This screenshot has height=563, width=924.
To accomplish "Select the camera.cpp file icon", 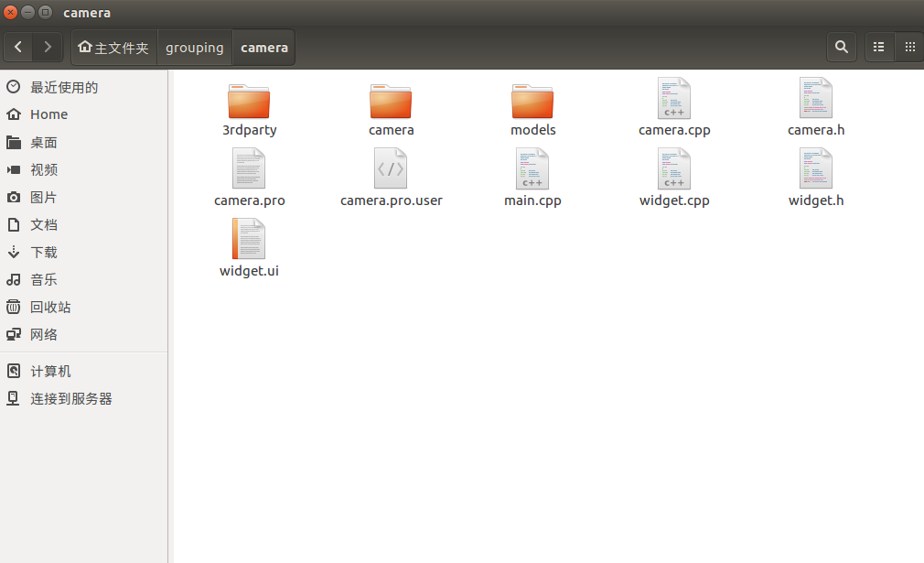I will pyautogui.click(x=674, y=99).
